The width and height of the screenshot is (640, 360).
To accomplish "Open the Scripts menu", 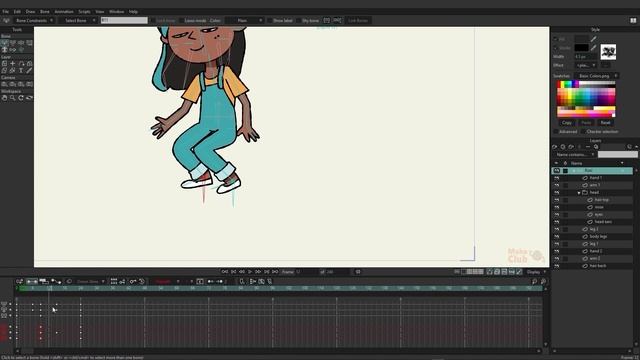I will (84, 11).
